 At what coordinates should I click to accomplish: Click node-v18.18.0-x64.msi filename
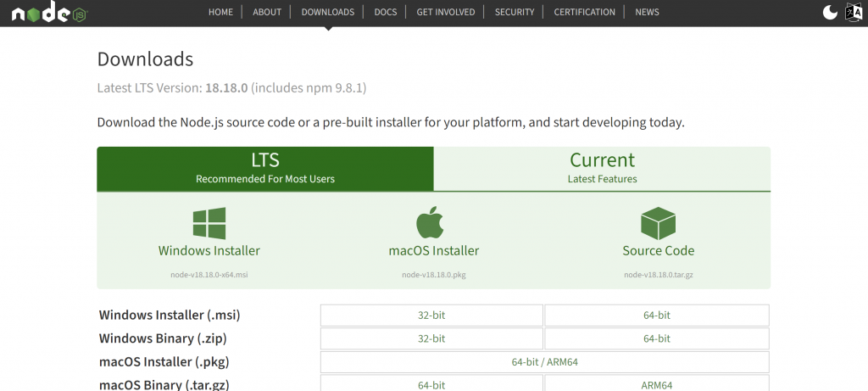point(209,275)
